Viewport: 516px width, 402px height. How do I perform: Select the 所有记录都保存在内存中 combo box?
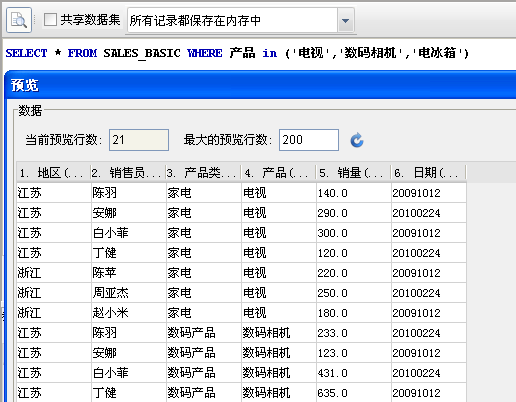click(240, 20)
